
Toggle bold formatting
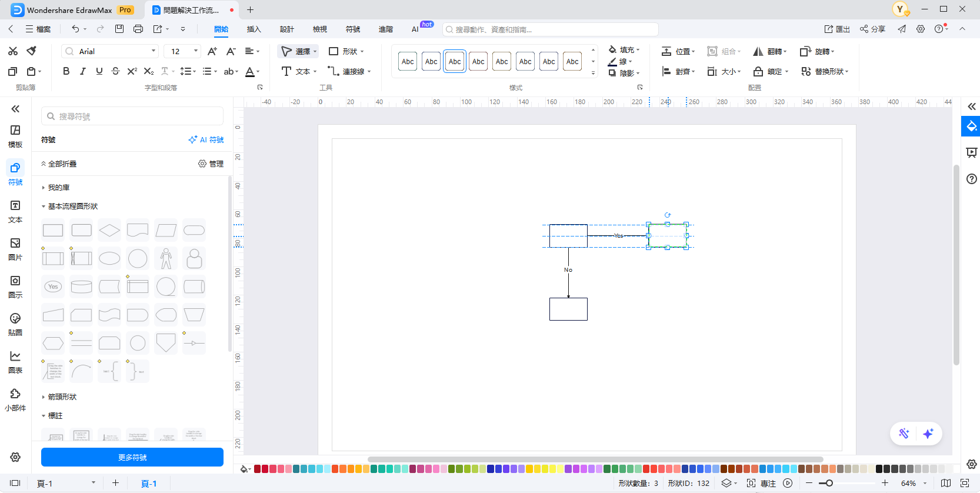tap(66, 71)
